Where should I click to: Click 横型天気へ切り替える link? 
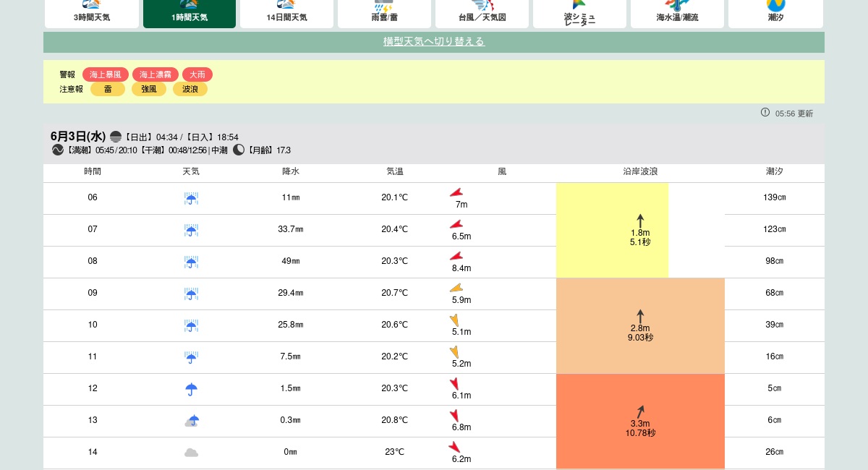point(434,42)
